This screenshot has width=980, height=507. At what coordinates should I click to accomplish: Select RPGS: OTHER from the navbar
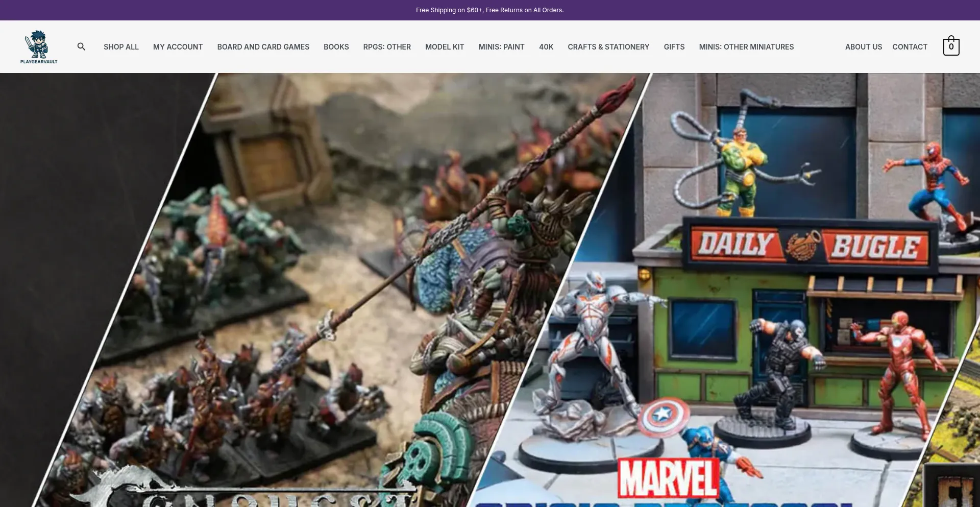pos(386,46)
